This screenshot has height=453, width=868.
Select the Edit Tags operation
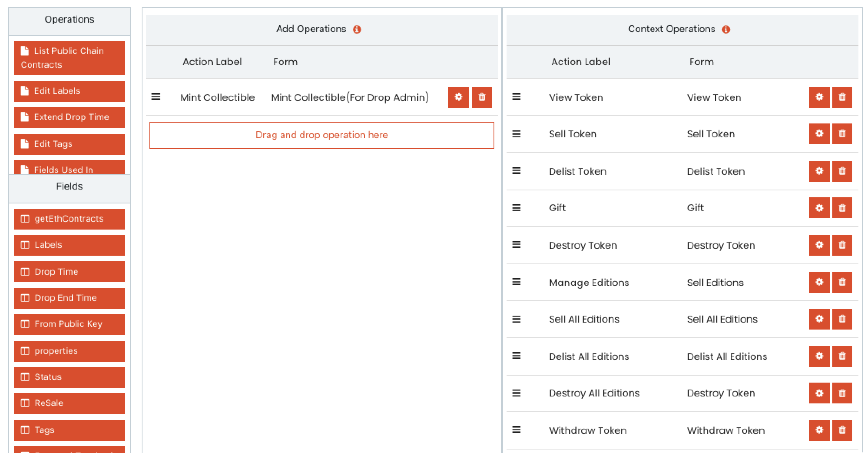[70, 144]
